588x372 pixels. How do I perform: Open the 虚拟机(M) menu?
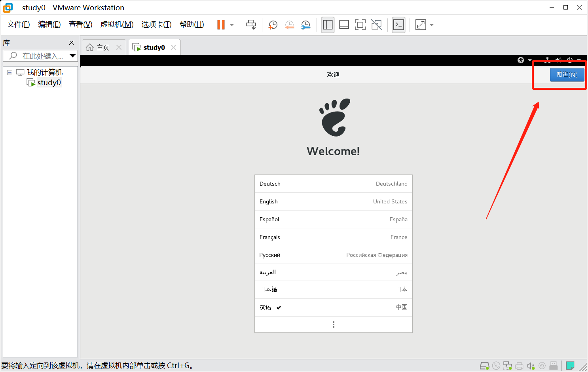(117, 25)
